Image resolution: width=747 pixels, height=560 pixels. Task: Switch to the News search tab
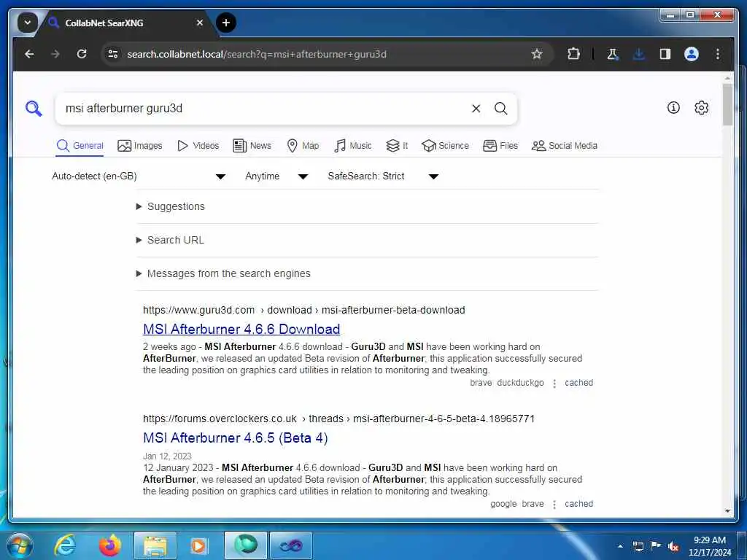[252, 146]
